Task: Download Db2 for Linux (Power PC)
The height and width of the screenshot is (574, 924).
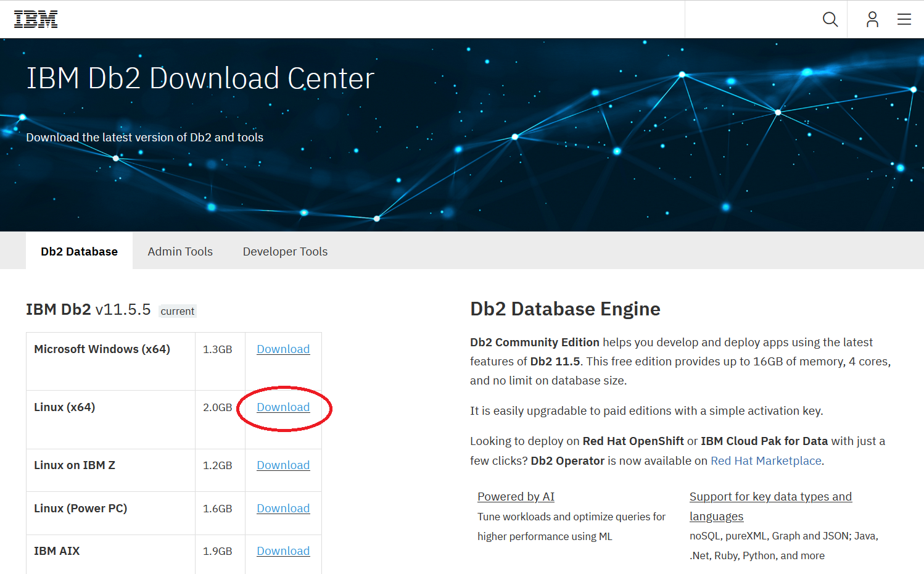Action: click(x=283, y=508)
